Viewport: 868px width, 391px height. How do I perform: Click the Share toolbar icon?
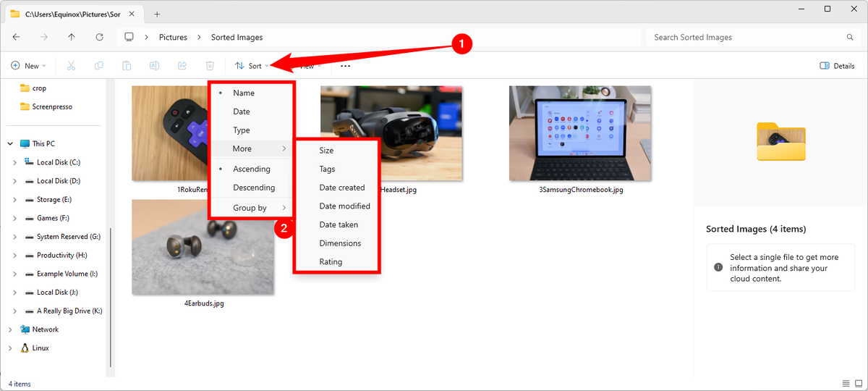(x=182, y=66)
